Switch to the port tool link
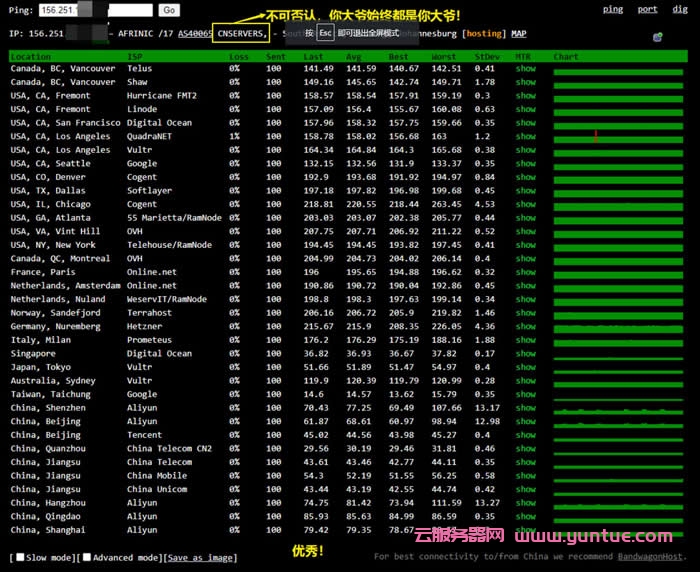This screenshot has height=572, width=700. (x=647, y=10)
